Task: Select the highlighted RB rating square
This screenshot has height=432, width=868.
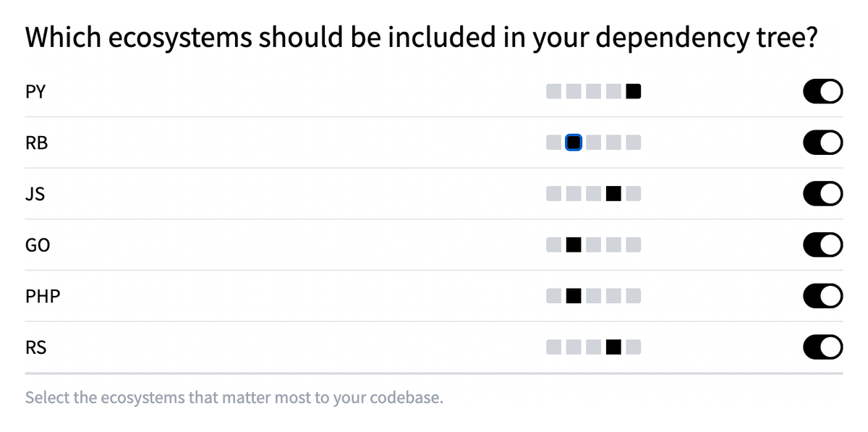Action: 573,143
